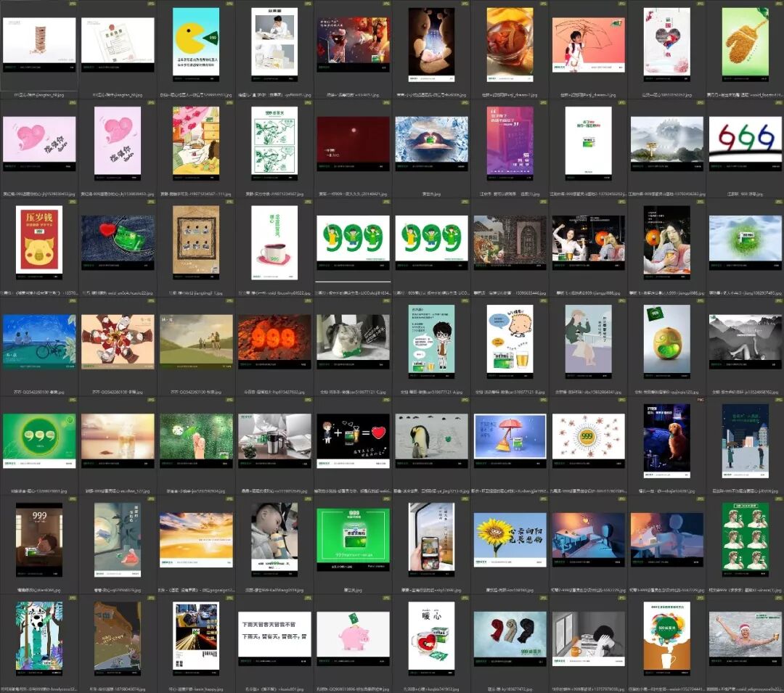Click the sleeping child photo poster
Screen dimensions: 784x693
[x=274, y=540]
